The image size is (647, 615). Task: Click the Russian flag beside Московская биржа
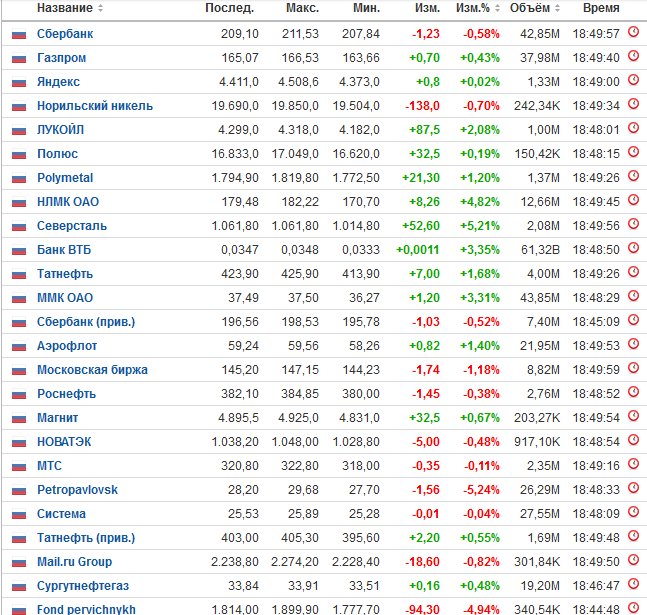[19, 371]
